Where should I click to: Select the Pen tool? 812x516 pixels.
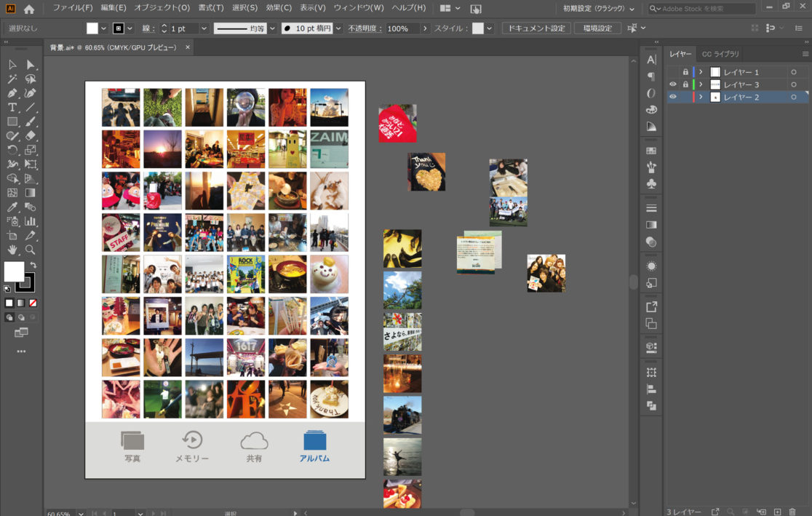[12, 93]
